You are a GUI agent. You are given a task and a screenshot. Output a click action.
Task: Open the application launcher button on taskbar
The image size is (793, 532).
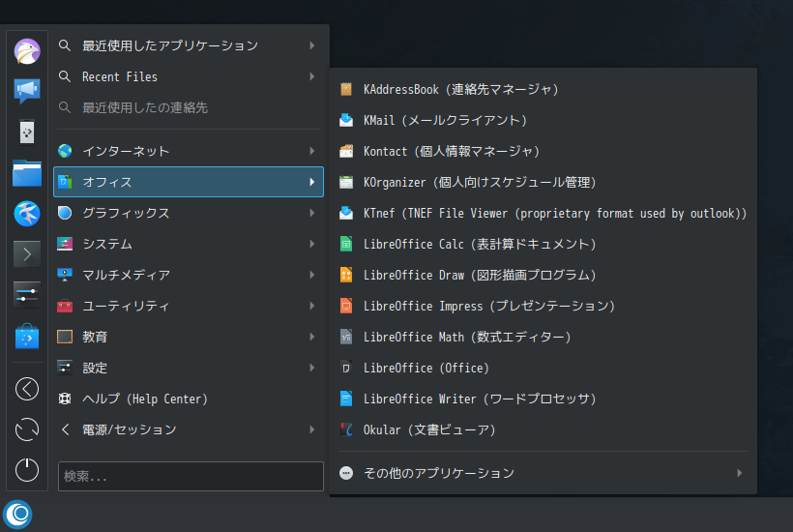17,515
